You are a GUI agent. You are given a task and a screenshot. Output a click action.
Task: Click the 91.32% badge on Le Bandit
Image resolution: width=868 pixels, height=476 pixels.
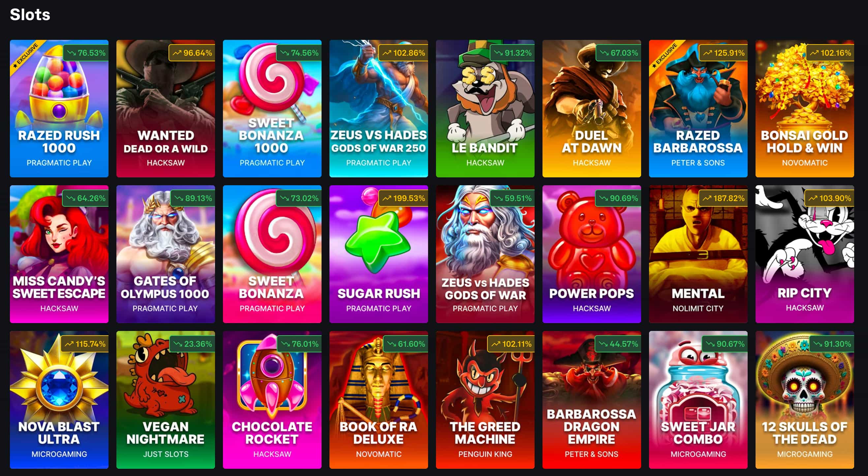(x=512, y=53)
